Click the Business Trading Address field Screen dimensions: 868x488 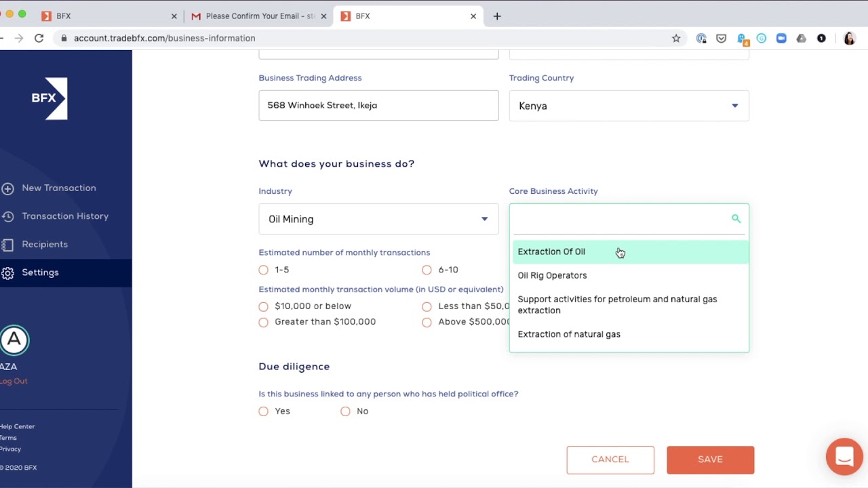click(378, 106)
